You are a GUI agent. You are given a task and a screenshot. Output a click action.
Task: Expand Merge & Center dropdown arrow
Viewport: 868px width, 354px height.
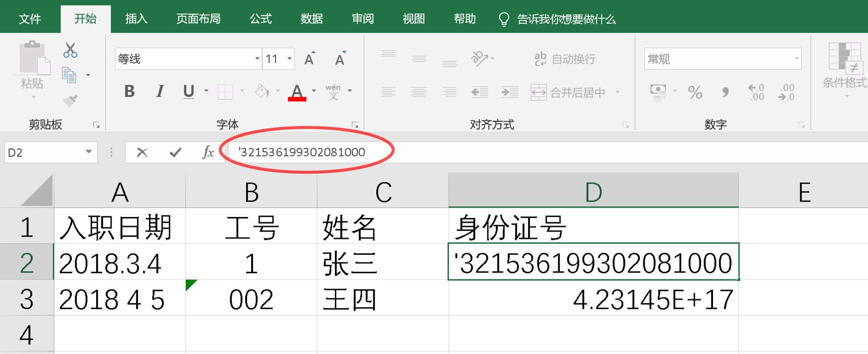click(x=617, y=92)
